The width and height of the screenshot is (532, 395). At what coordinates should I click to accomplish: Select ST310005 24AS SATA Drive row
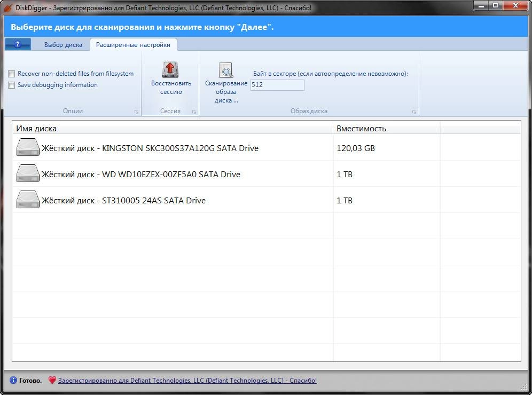(x=267, y=200)
